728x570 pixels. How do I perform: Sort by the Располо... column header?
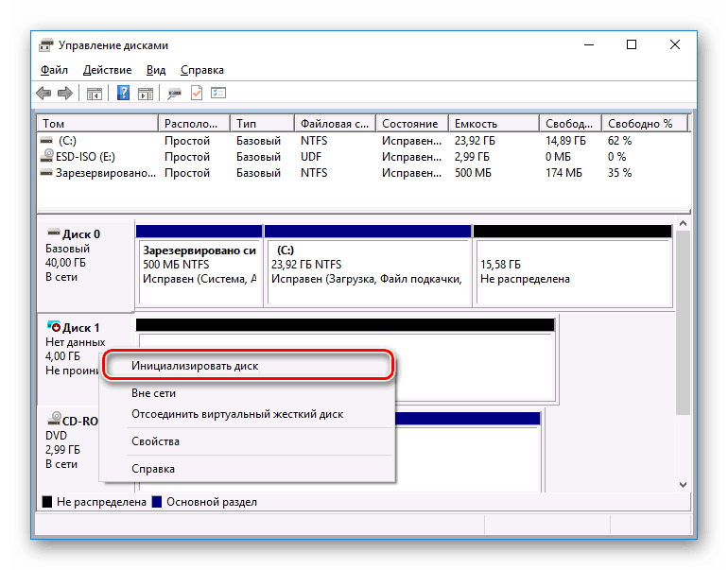click(x=194, y=124)
